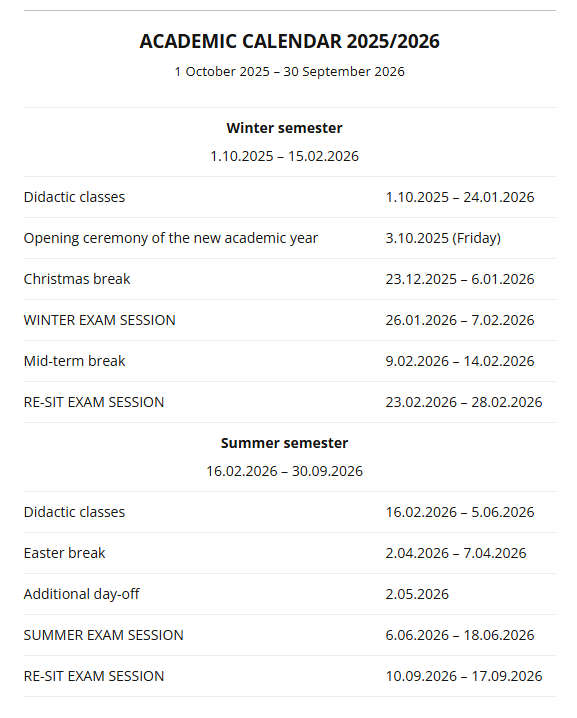The width and height of the screenshot is (577, 718).
Task: Select the 16.02.2026 – 30.09.2026 semester range
Action: (x=284, y=471)
